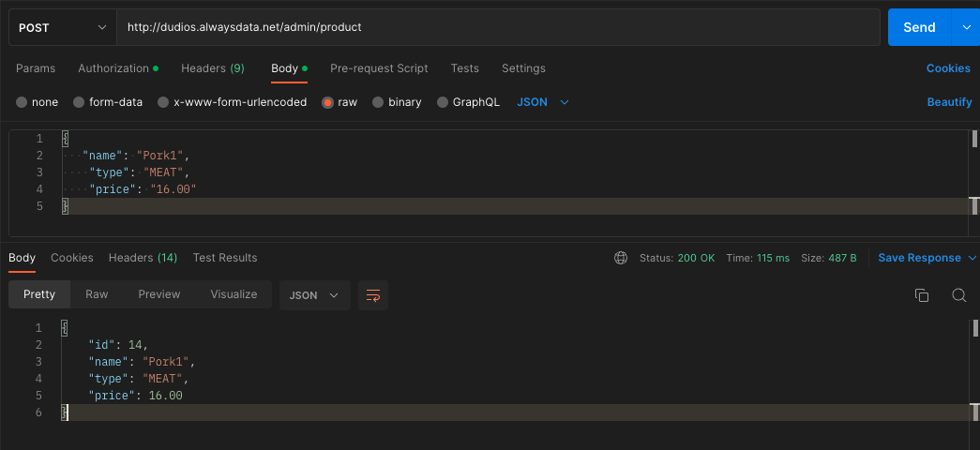
Task: Click the Size 487 B text
Action: pyautogui.click(x=829, y=258)
